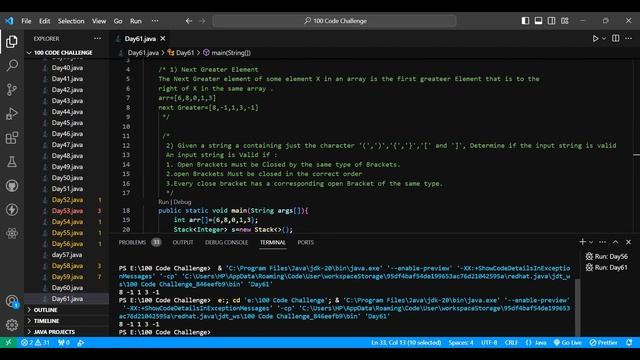
Task: Click errors and warnings count in status bar
Action: click(x=35, y=342)
